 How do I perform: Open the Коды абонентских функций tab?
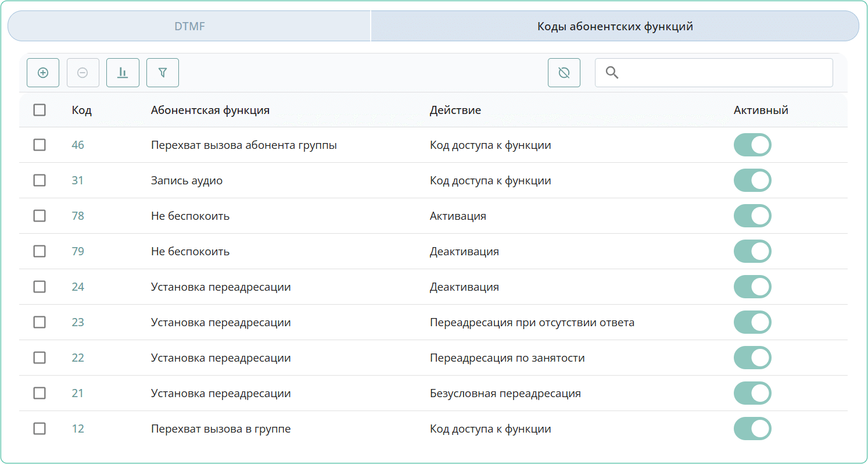615,26
